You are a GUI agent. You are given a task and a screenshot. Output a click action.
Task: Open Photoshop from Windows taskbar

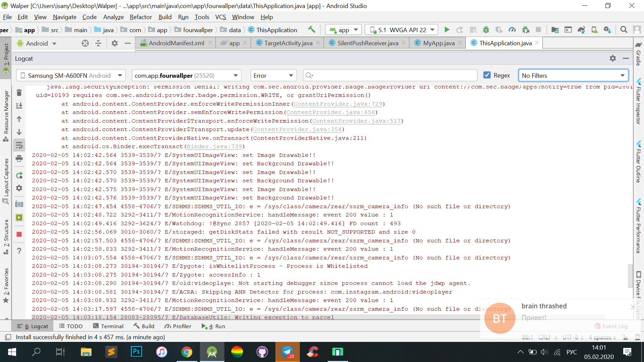pyautogui.click(x=137, y=352)
